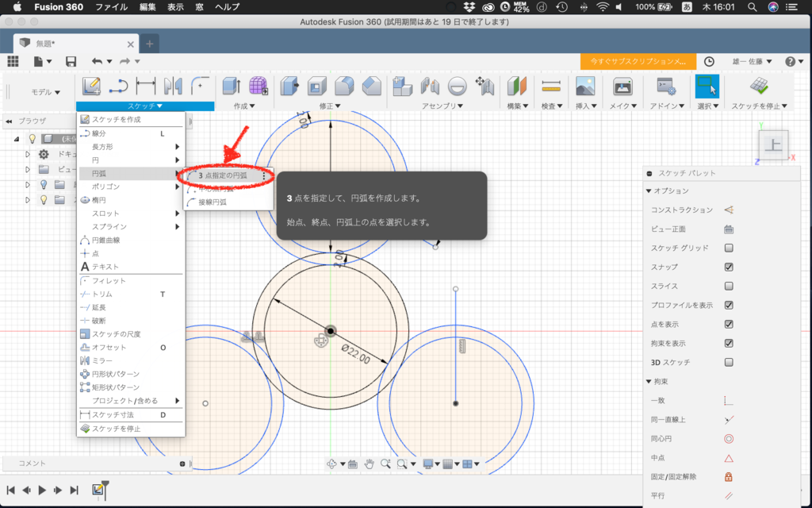Select the Line tool icon in toolbar
This screenshot has width=812, height=508.
click(119, 86)
